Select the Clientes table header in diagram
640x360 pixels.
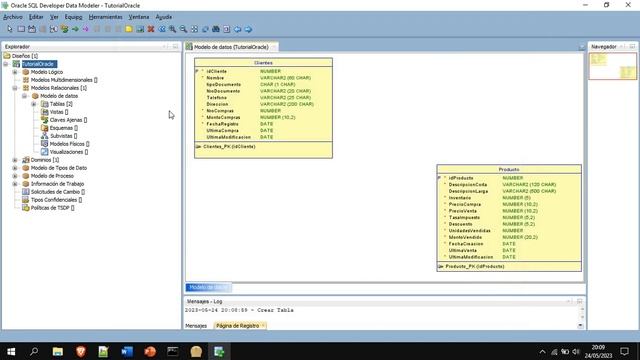pyautogui.click(x=263, y=63)
